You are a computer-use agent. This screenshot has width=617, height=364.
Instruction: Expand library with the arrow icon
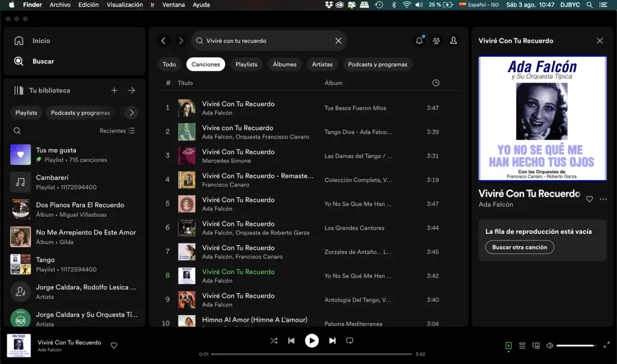[x=131, y=90]
